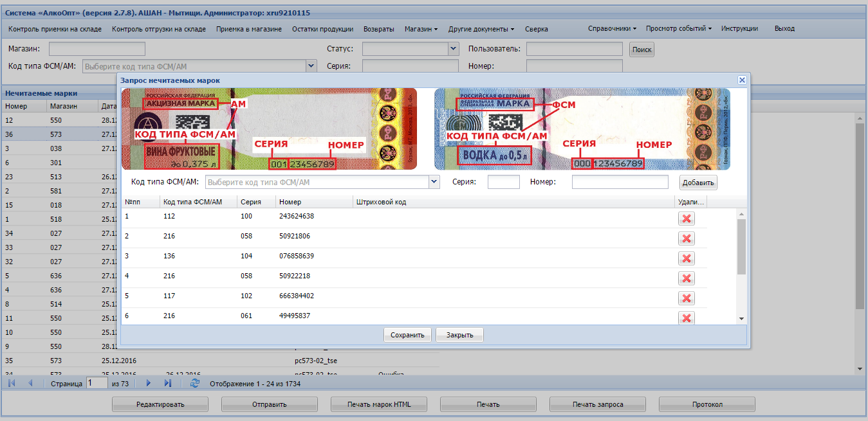
Task: Delete row 5 with number 666384402
Action: click(686, 298)
